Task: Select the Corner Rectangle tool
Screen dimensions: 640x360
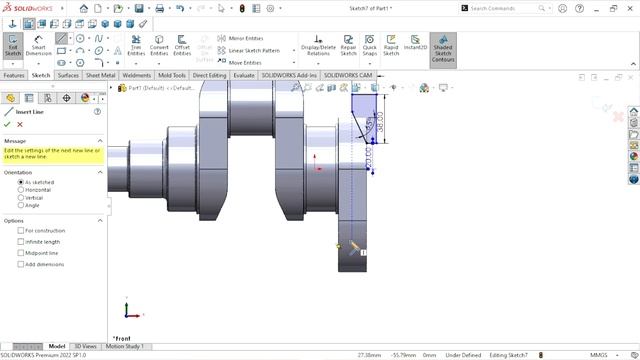Action: tap(61, 51)
